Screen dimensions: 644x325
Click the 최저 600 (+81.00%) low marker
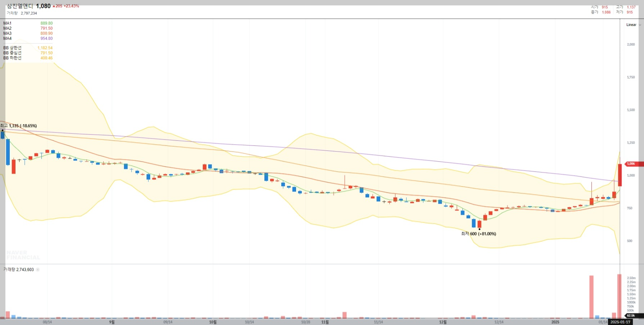click(x=478, y=234)
